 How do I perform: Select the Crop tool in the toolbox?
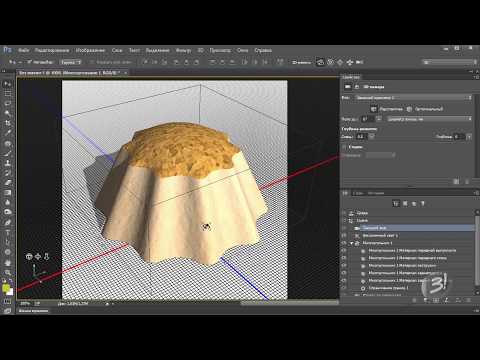coord(7,123)
